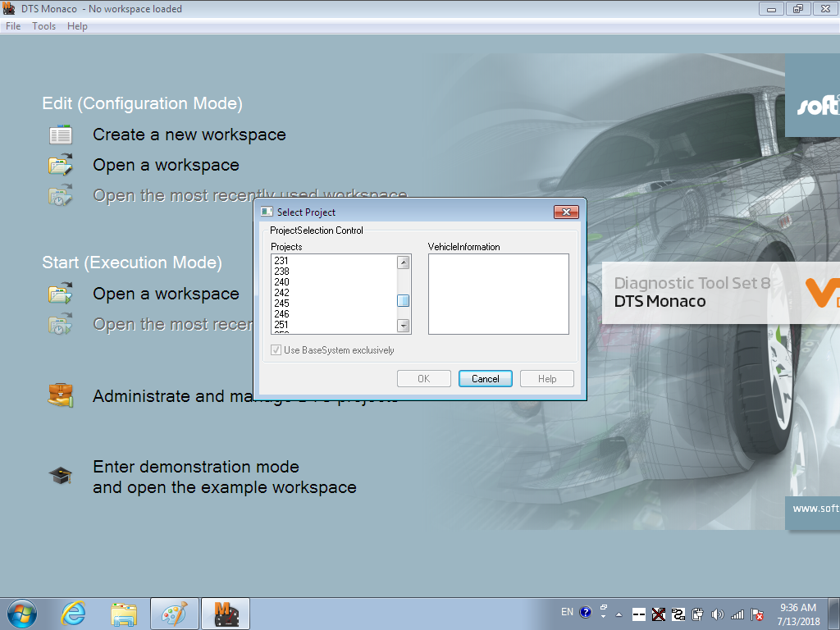
Task: Click Open a workspace text under Execution Mode
Action: [x=166, y=294]
